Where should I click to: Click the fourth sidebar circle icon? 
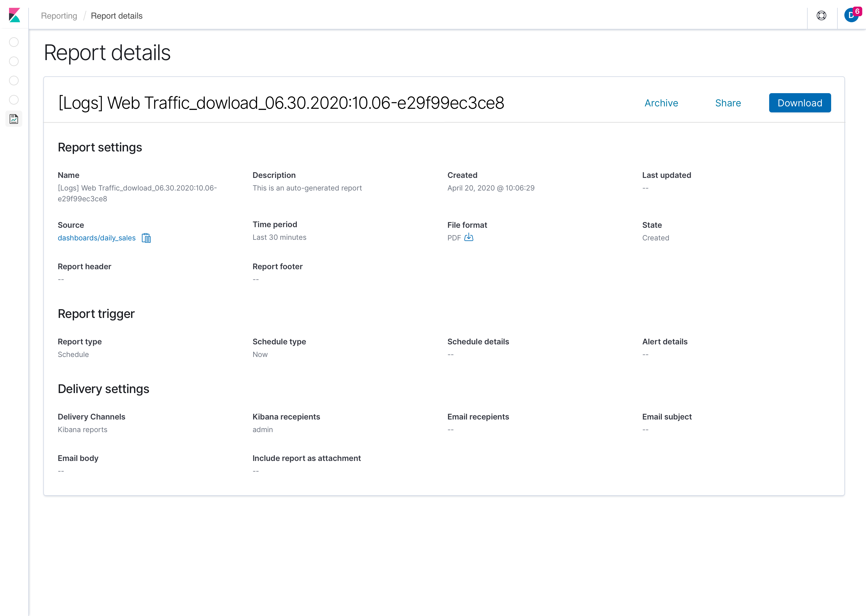pyautogui.click(x=14, y=100)
